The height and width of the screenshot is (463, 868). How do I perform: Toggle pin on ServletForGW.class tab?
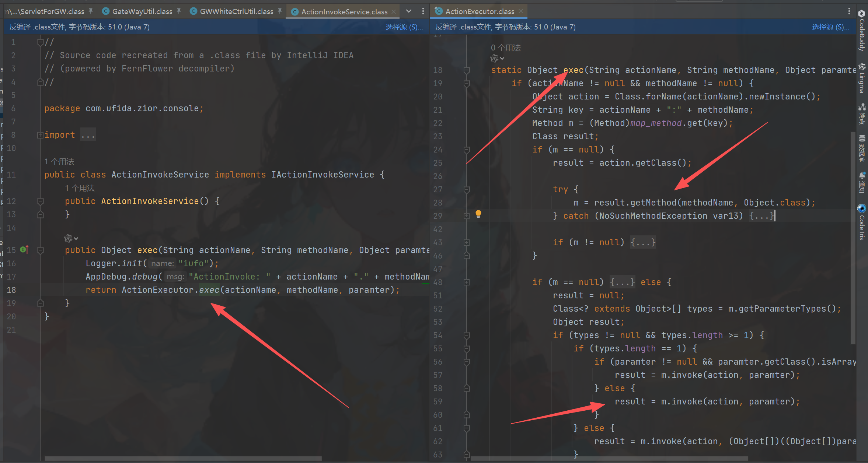pos(91,11)
